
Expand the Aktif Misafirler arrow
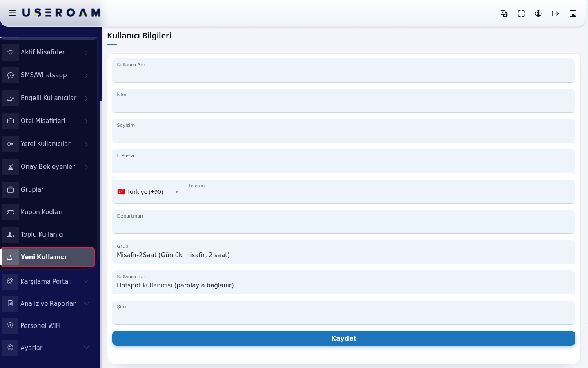pos(86,52)
